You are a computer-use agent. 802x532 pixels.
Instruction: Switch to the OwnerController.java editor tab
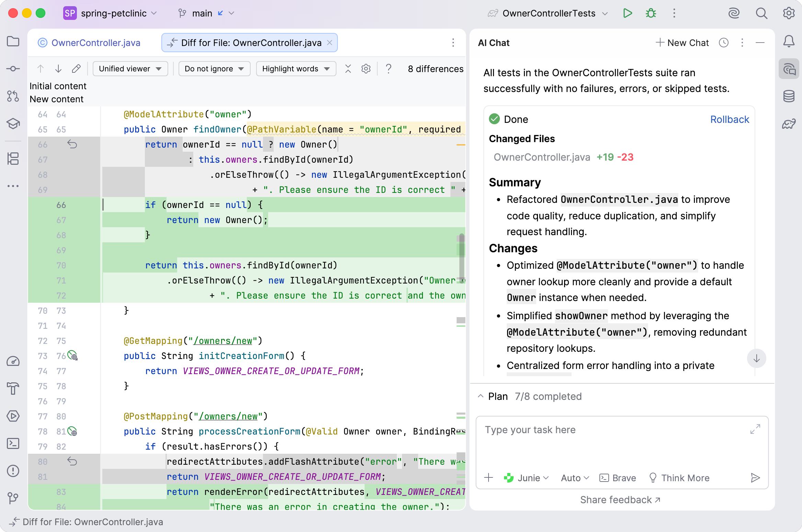[x=95, y=43]
